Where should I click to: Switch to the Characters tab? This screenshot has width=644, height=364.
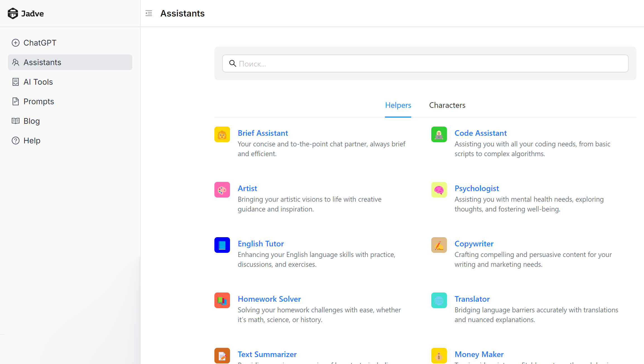447,105
